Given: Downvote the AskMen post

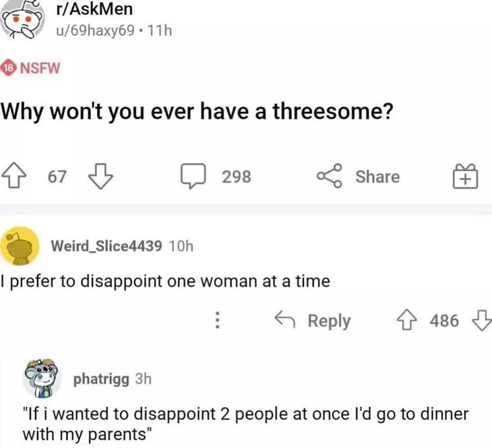Looking at the screenshot, I should (x=100, y=176).
